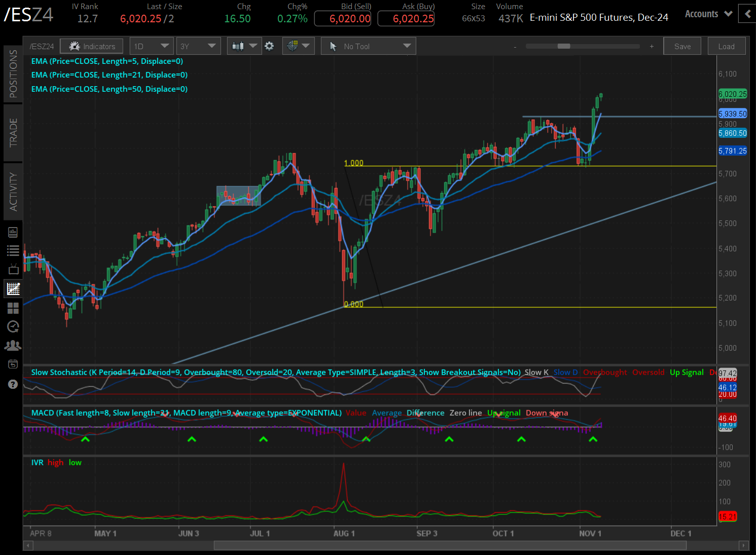The height and width of the screenshot is (555, 756).
Task: Click the Save chart button
Action: point(682,46)
